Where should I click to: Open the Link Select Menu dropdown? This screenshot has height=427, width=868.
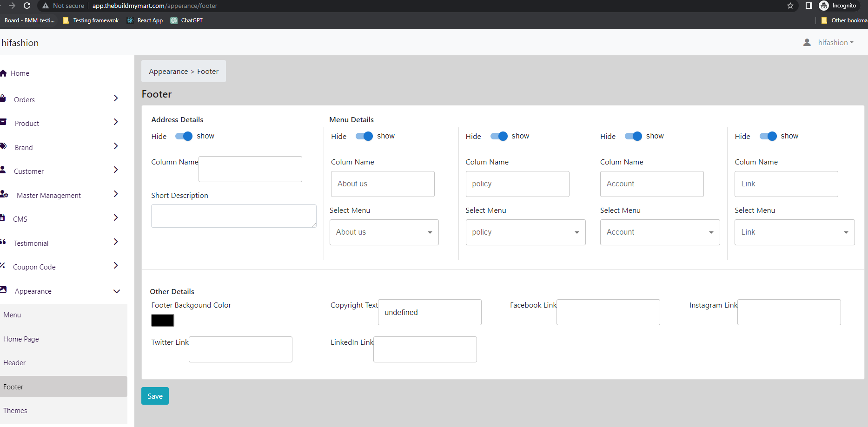coord(795,232)
